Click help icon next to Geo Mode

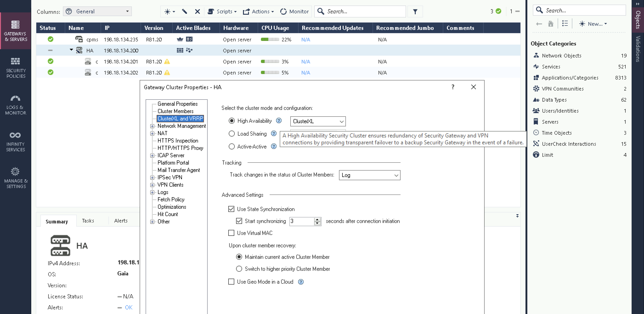[301, 282]
